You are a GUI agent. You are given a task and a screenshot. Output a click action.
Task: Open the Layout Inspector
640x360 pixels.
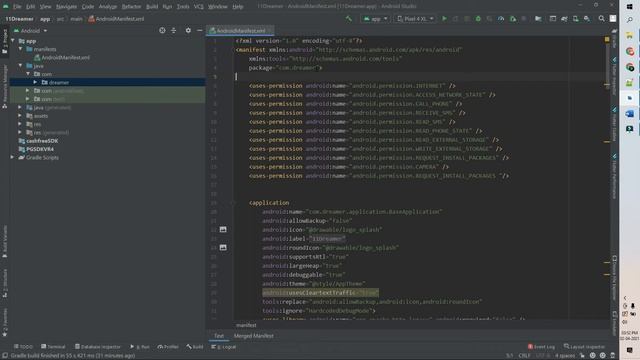coord(584,347)
